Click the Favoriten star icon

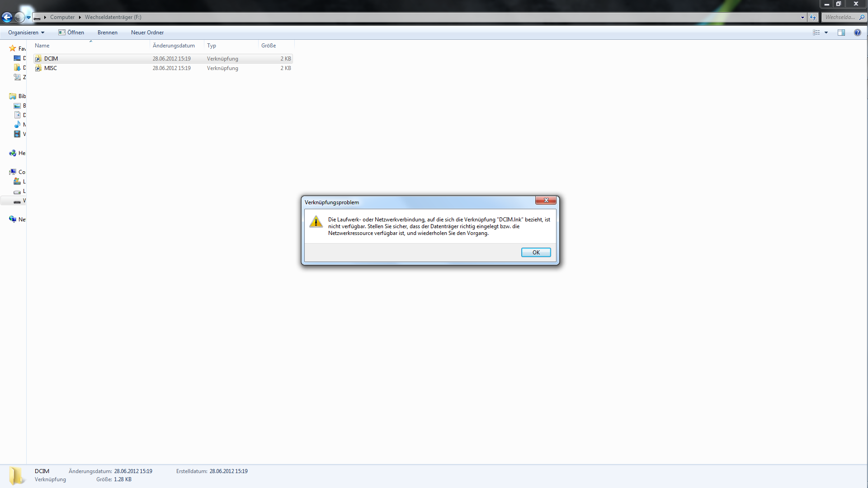coord(13,48)
